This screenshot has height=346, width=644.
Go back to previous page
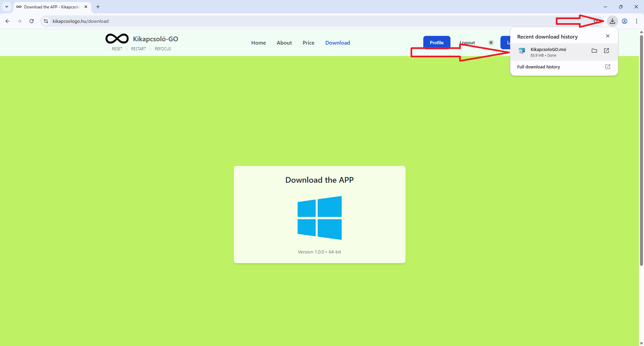coord(7,21)
